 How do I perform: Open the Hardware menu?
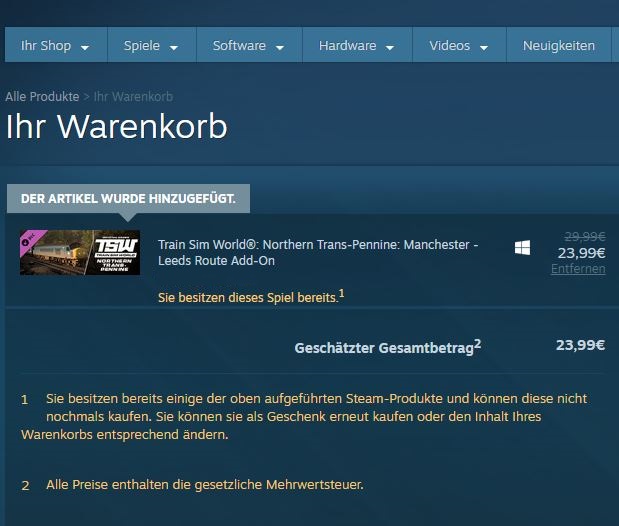(357, 45)
